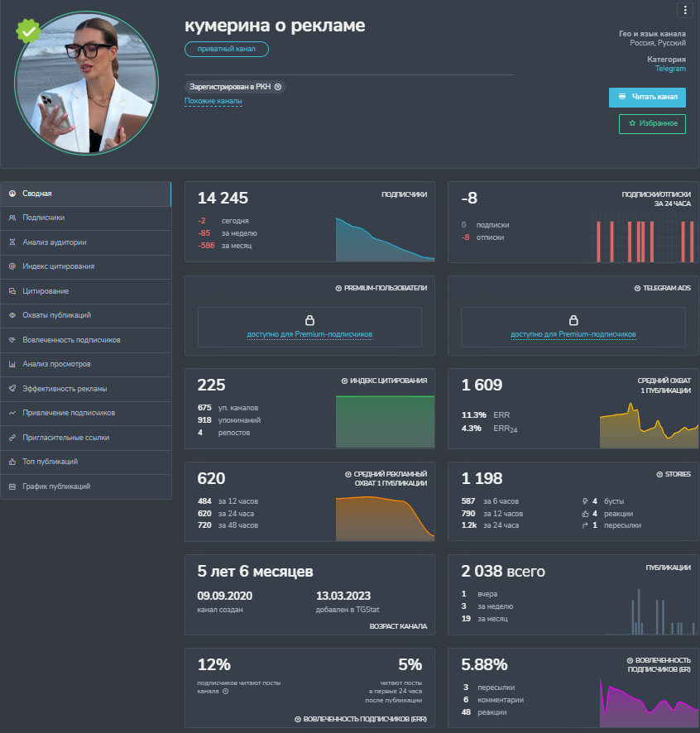Click the Telegram category link

[x=670, y=69]
